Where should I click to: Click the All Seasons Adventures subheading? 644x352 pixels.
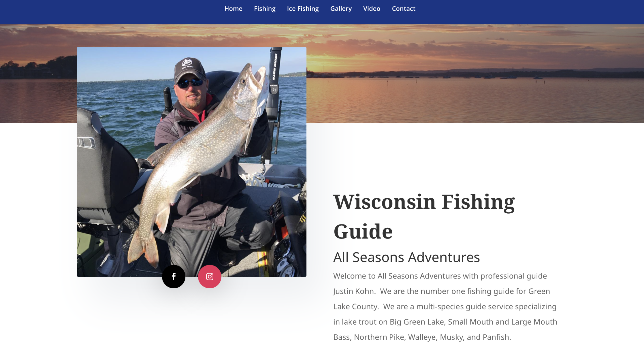407,257
